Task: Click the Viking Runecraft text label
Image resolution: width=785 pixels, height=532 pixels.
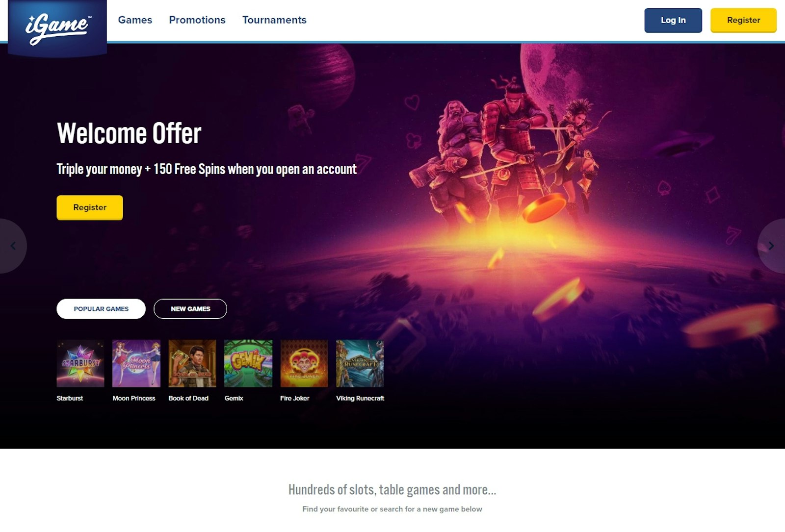Action: tap(360, 398)
